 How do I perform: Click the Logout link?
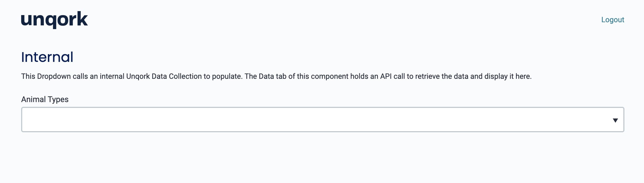pos(613,20)
